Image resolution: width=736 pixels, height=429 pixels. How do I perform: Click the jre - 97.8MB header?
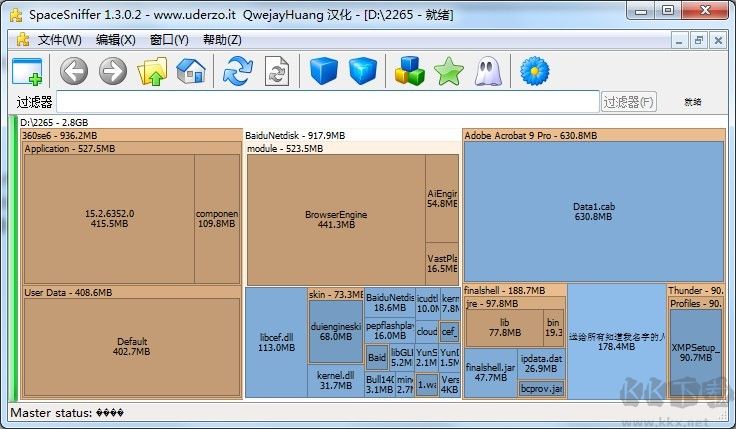coord(515,304)
